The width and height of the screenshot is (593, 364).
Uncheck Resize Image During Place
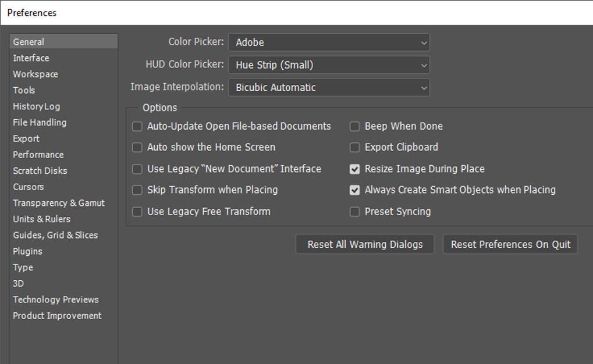pos(354,169)
